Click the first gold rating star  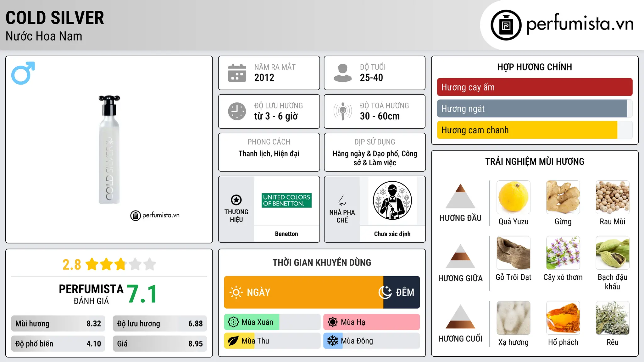92,264
